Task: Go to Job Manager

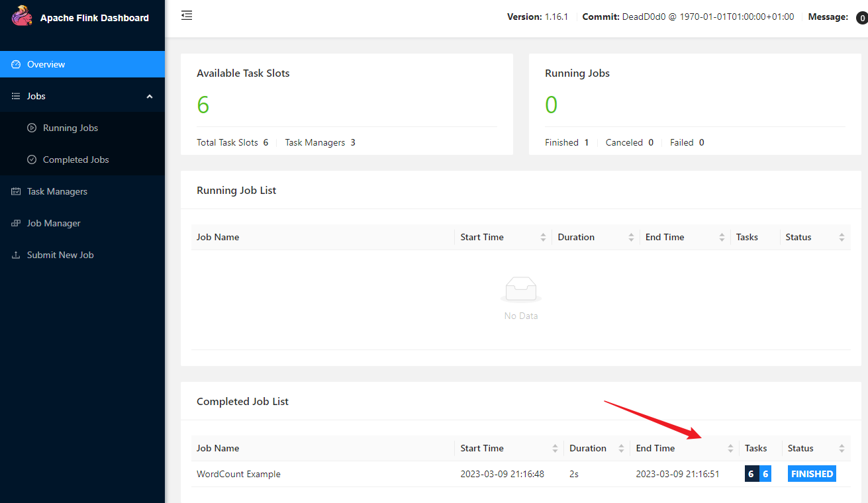Action: (x=82, y=223)
